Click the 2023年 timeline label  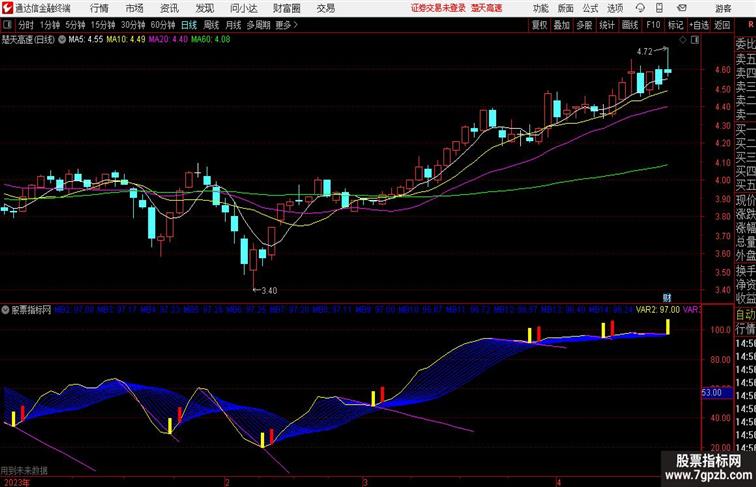tap(15, 482)
